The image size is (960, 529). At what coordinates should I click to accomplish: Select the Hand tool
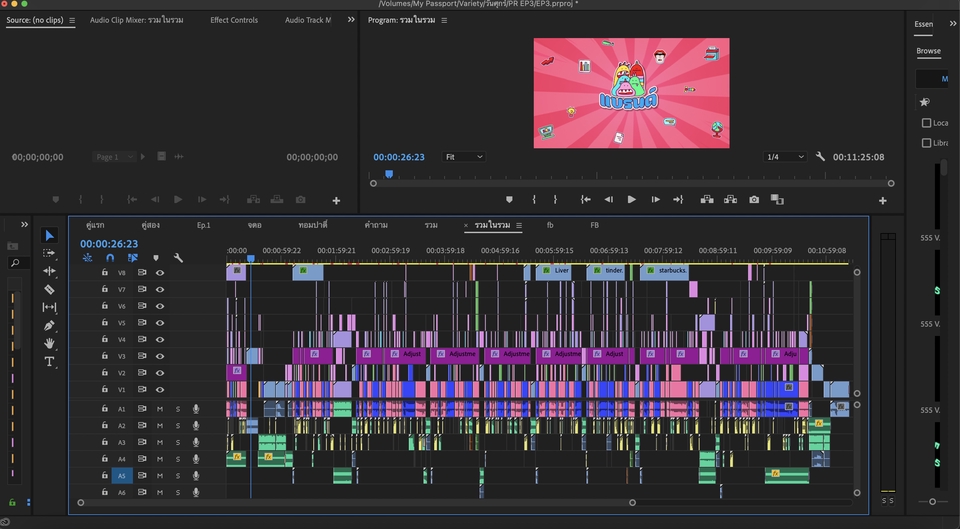[x=50, y=343]
